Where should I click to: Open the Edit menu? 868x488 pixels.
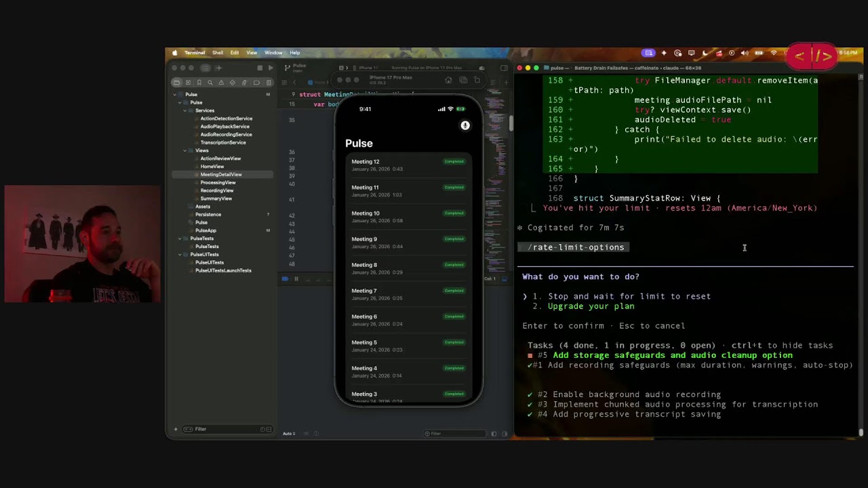(235, 53)
